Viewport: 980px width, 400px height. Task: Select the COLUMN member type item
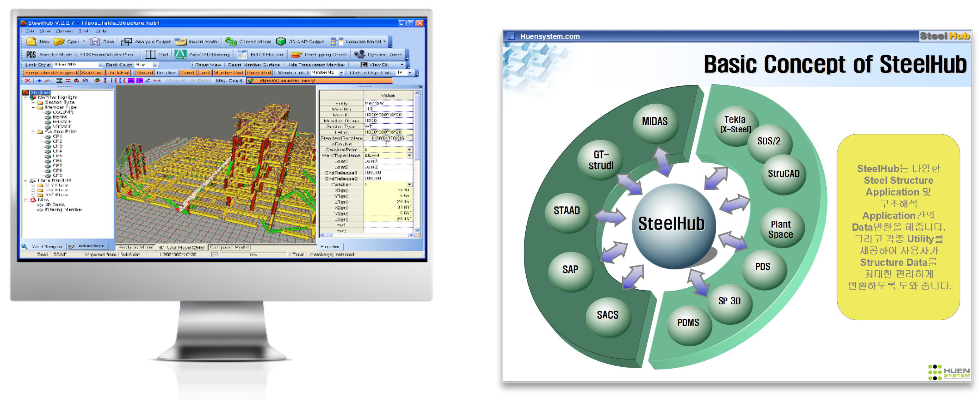[x=63, y=112]
